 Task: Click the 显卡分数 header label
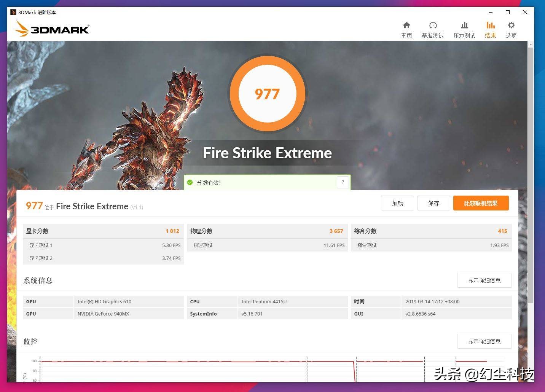coord(37,231)
